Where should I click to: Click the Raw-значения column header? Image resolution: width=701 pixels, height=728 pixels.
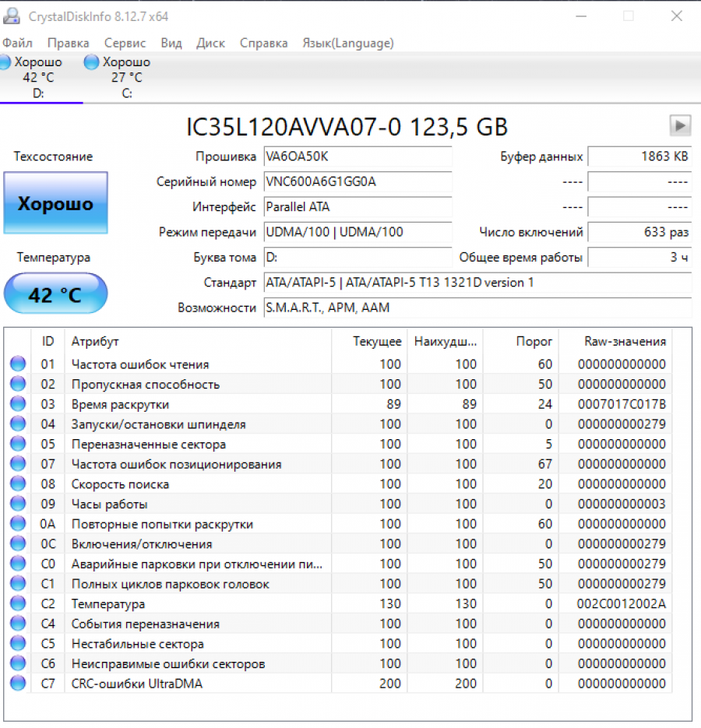[625, 342]
